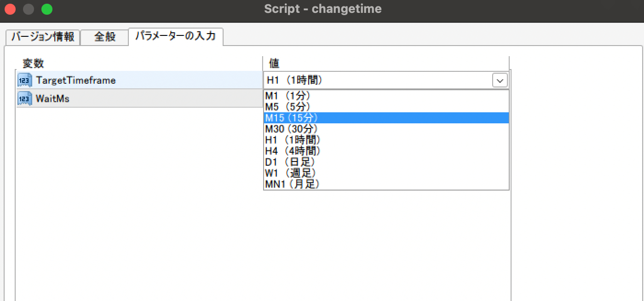Click the TargetTimeframe variable type icon
Image resolution: width=644 pixels, height=301 pixels.
pos(24,80)
